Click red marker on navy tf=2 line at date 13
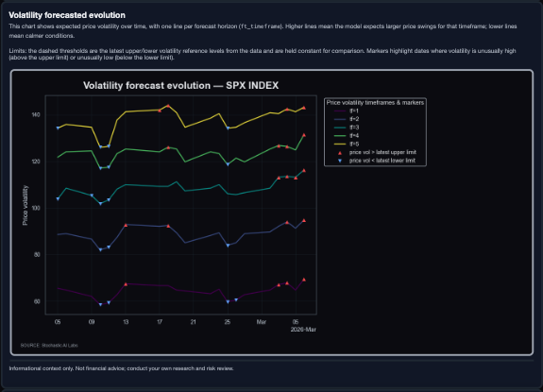The height and width of the screenshot is (392, 543). 126,225
